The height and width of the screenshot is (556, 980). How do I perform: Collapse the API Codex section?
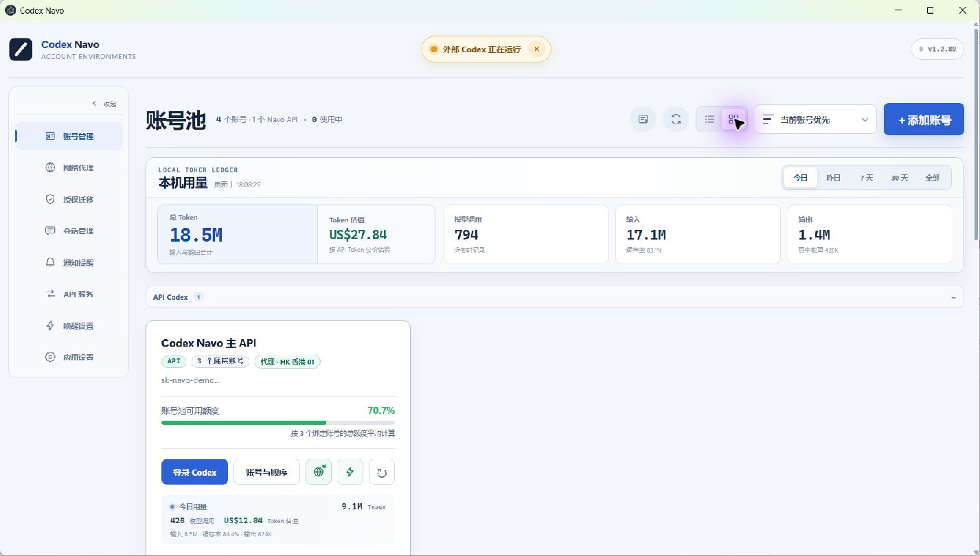953,297
